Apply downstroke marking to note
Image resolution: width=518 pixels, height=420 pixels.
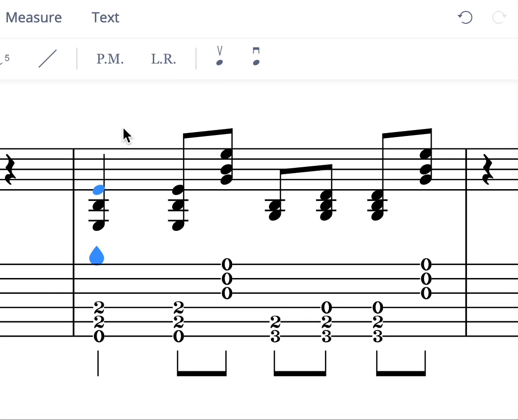[256, 56]
